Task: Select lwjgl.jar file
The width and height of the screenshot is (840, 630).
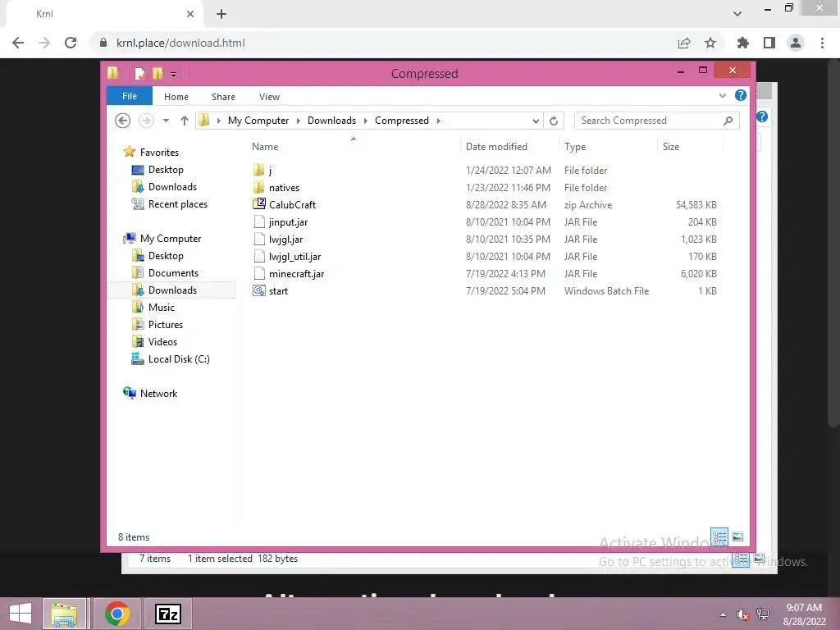Action: point(285,240)
